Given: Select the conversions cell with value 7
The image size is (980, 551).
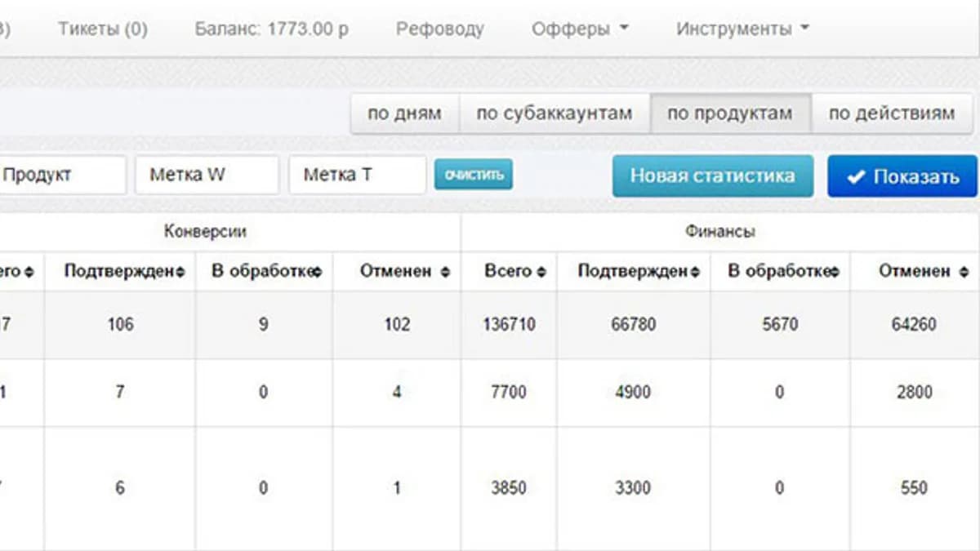Looking at the screenshot, I should tap(120, 392).
